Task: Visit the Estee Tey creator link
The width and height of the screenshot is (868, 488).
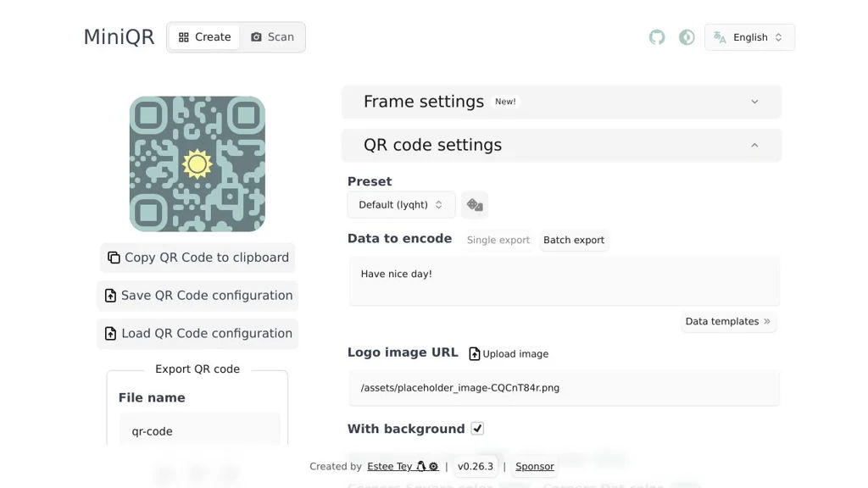Action: [390, 467]
